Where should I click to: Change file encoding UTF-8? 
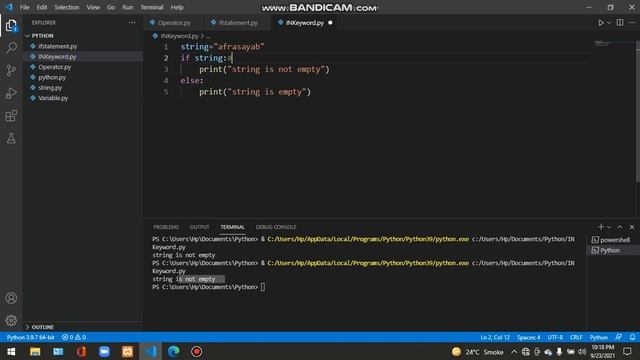[555, 337]
